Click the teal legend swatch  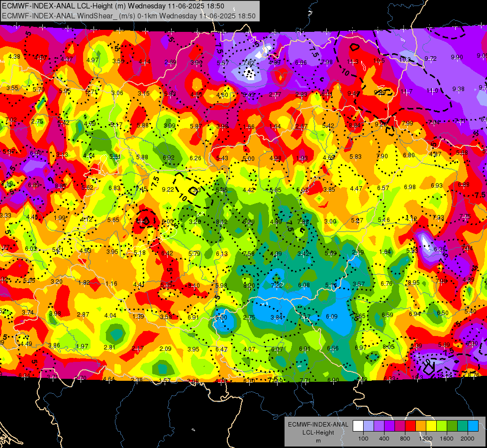(x=463, y=426)
